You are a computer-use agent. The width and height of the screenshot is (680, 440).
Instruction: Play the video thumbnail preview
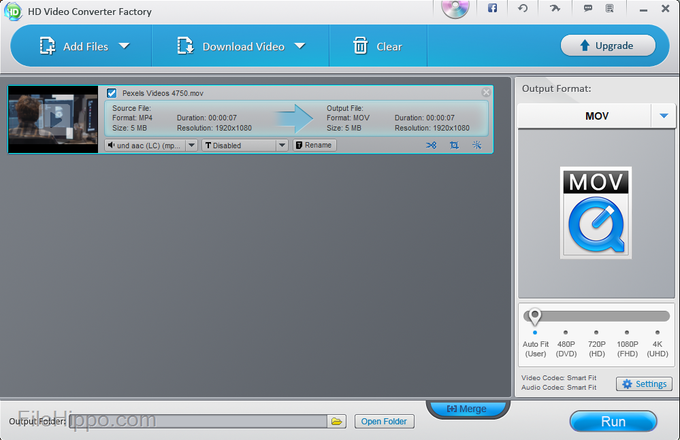[x=53, y=119]
